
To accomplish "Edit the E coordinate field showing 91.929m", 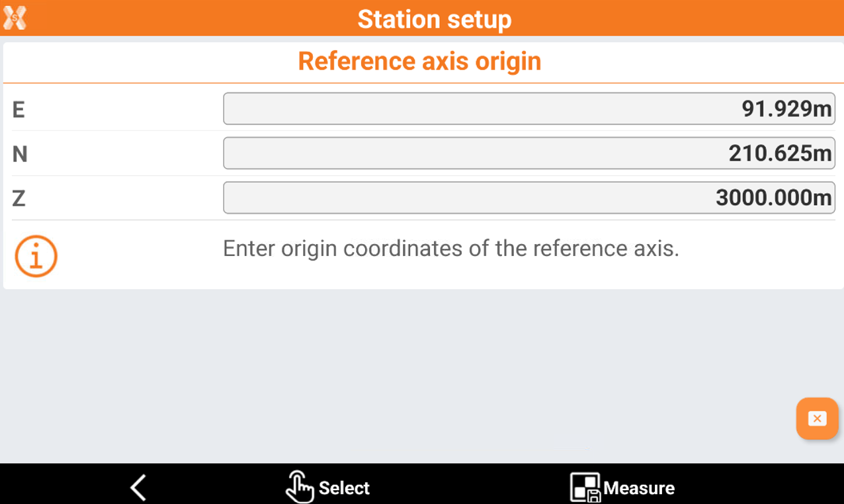I will pyautogui.click(x=529, y=108).
